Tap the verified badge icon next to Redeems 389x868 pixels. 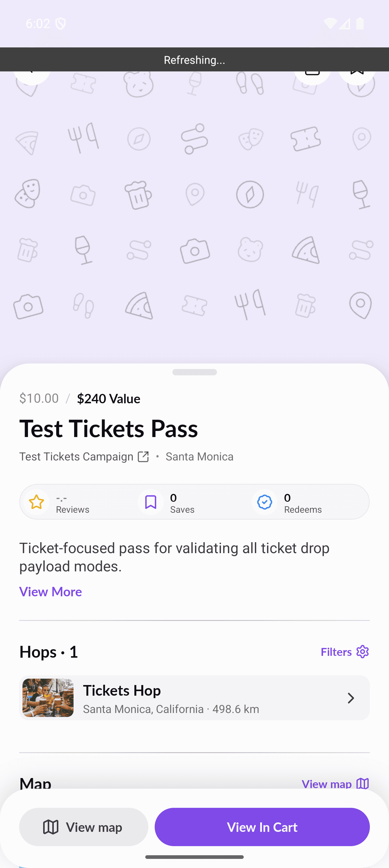264,502
